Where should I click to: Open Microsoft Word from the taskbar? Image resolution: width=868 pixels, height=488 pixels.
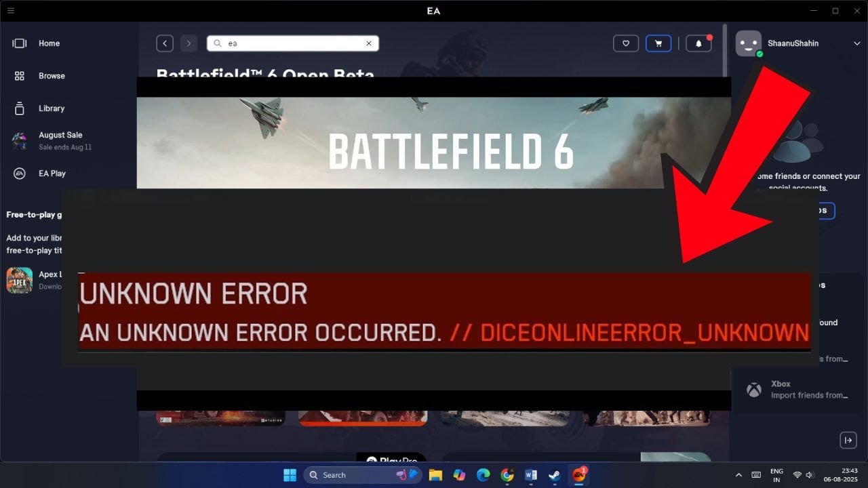pyautogui.click(x=531, y=475)
